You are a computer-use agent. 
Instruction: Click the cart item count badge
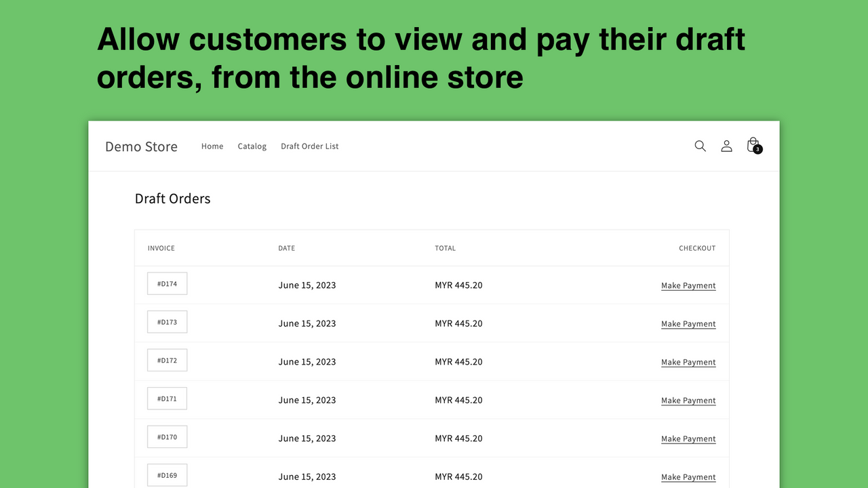click(758, 149)
